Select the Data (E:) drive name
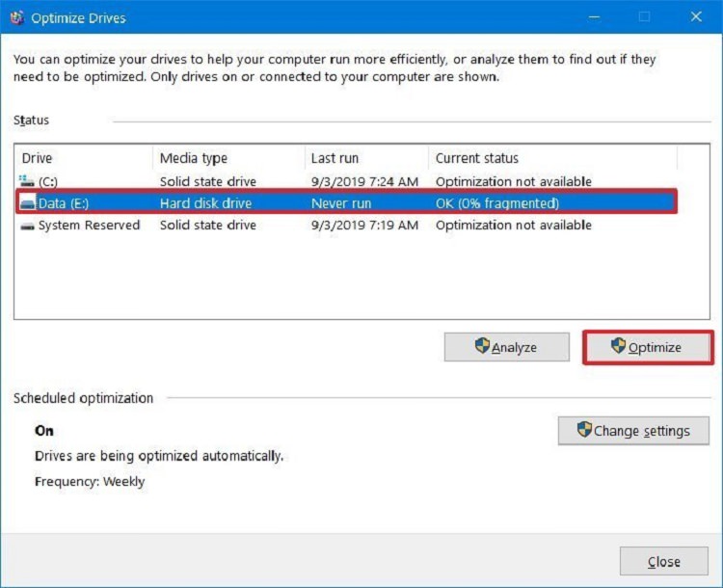 (64, 203)
